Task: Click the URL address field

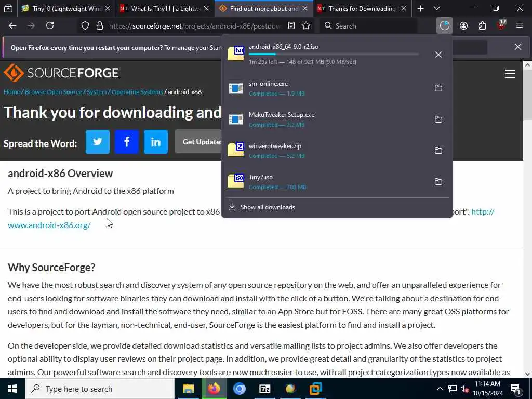Action: tap(195, 26)
